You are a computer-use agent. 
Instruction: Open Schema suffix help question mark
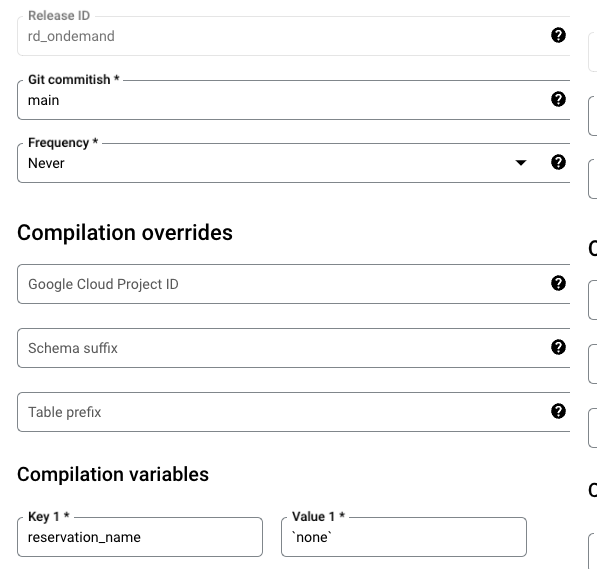pos(558,347)
